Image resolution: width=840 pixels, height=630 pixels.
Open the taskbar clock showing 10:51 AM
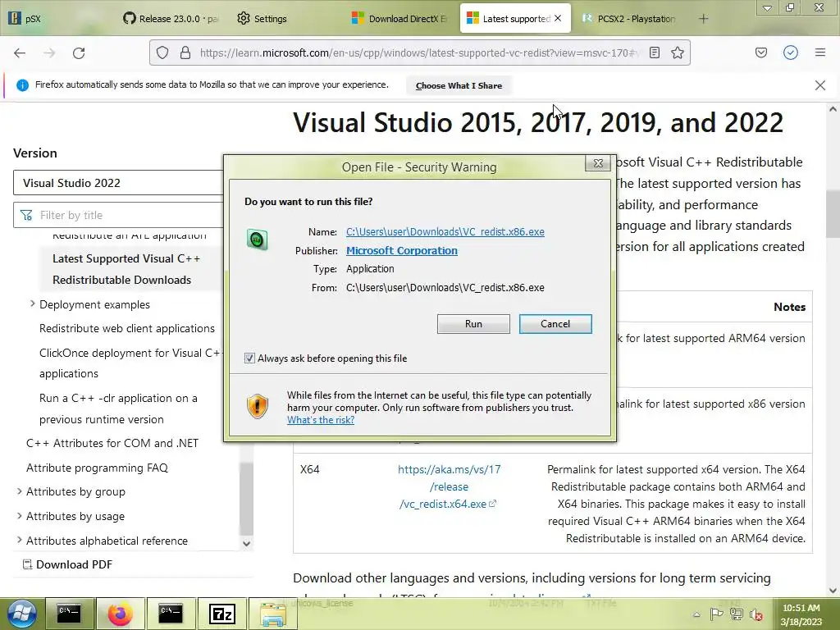point(801,614)
